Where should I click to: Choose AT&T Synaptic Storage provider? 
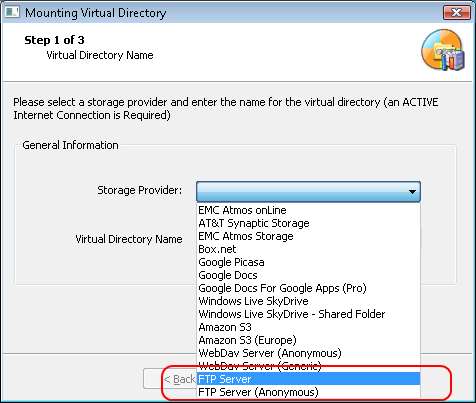tap(308, 223)
